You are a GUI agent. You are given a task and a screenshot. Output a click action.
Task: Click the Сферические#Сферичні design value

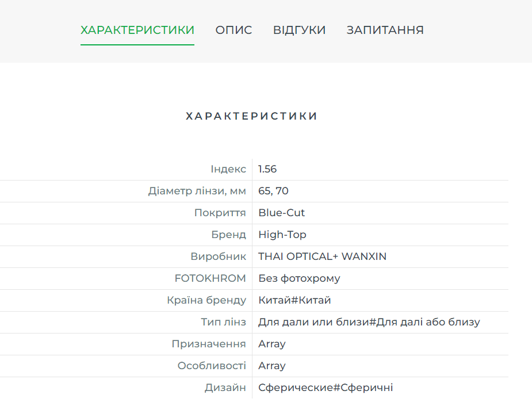[x=326, y=388]
